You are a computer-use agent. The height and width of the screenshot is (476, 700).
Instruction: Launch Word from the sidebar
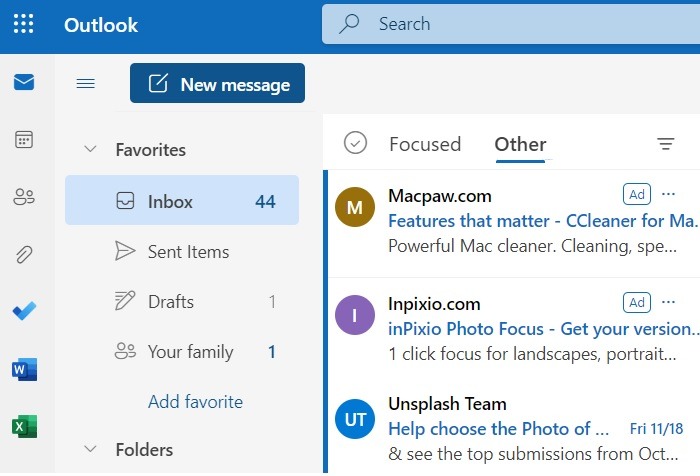pos(25,369)
